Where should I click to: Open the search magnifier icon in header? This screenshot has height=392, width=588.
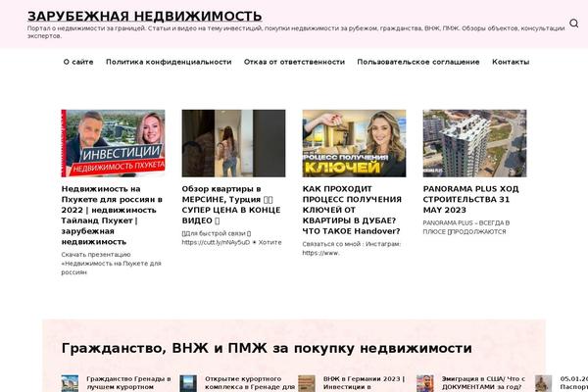[x=573, y=24]
